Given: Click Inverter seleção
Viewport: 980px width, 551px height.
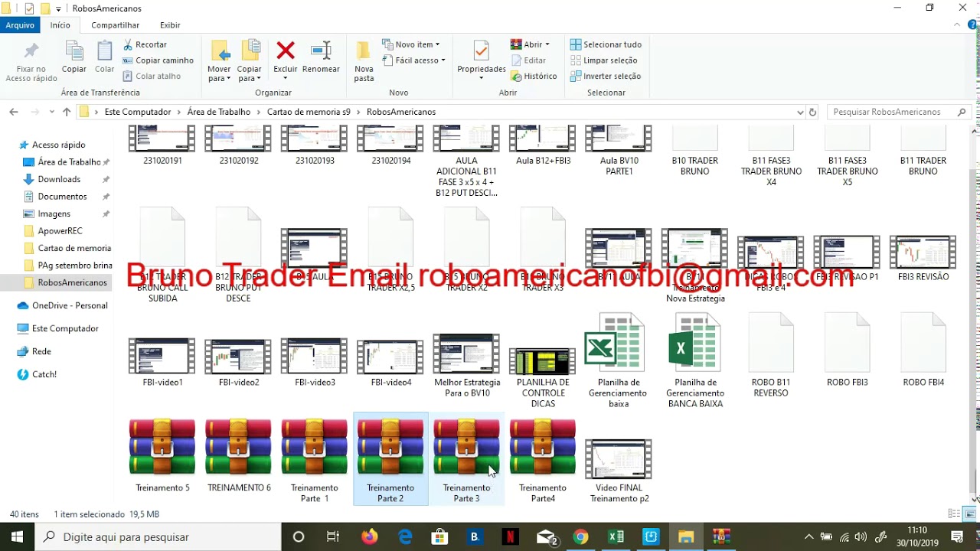Looking at the screenshot, I should 605,76.
